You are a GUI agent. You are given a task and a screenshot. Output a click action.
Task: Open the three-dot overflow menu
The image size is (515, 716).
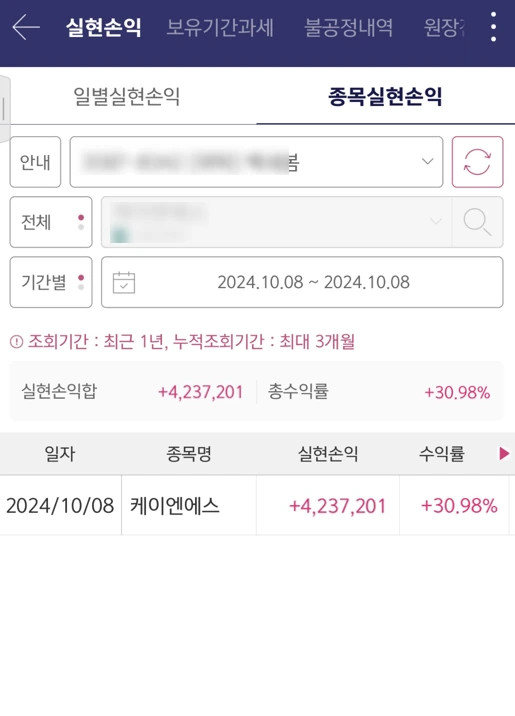tap(493, 27)
